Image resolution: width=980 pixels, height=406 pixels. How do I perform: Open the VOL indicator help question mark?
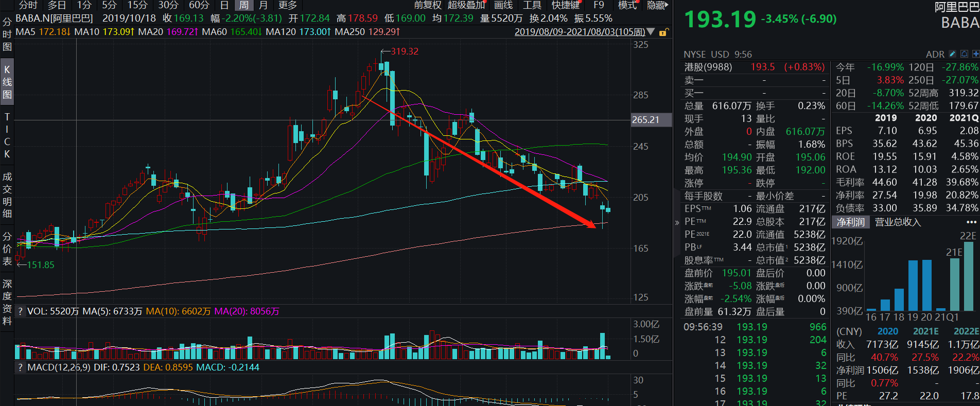pyautogui.click(x=20, y=311)
